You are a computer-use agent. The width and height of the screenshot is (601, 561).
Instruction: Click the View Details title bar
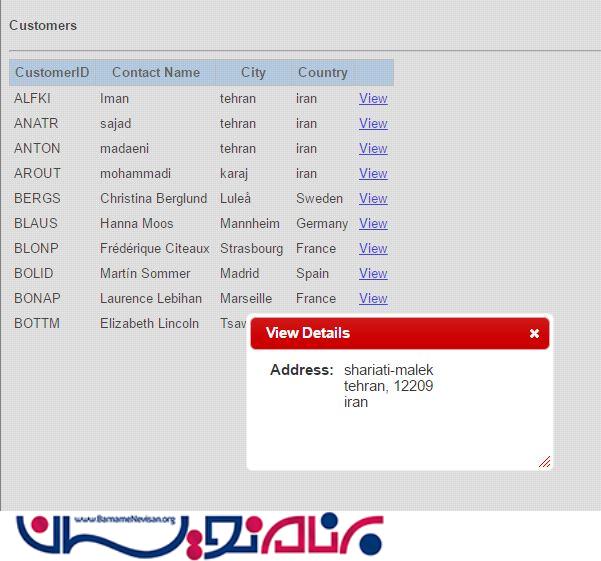pyautogui.click(x=380, y=333)
